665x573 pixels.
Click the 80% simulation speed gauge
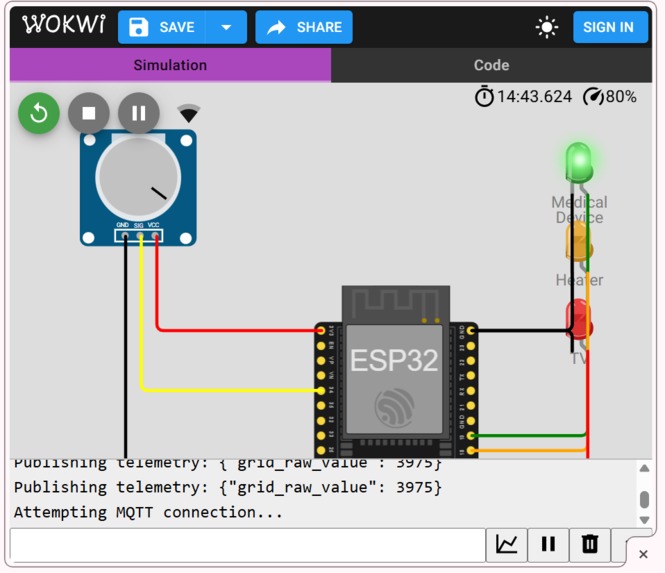tap(610, 97)
